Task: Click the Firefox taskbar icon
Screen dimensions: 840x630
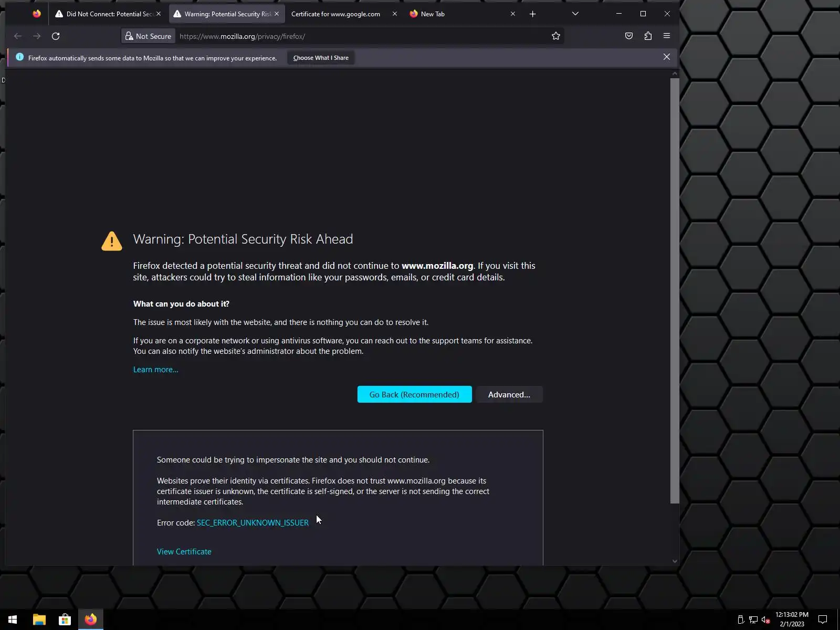Action: pyautogui.click(x=90, y=619)
